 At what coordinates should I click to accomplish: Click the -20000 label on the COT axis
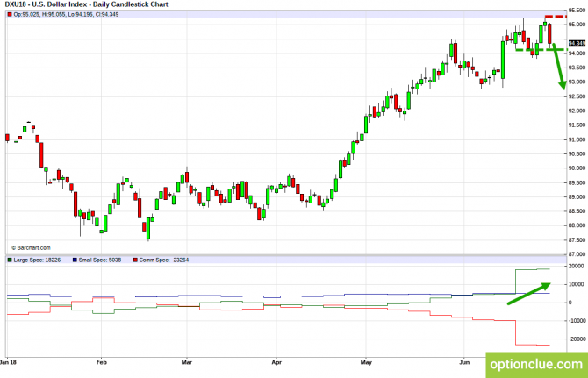tap(576, 339)
